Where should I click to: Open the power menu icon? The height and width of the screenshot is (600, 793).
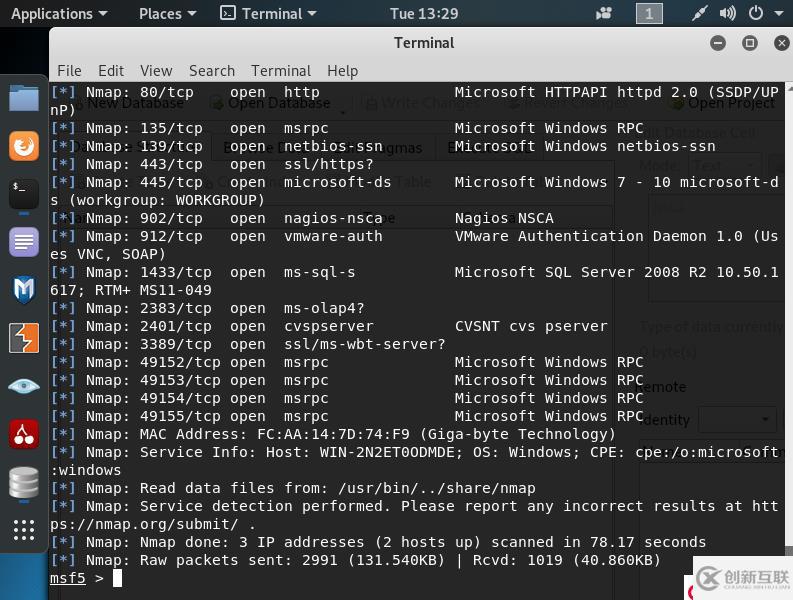[756, 13]
